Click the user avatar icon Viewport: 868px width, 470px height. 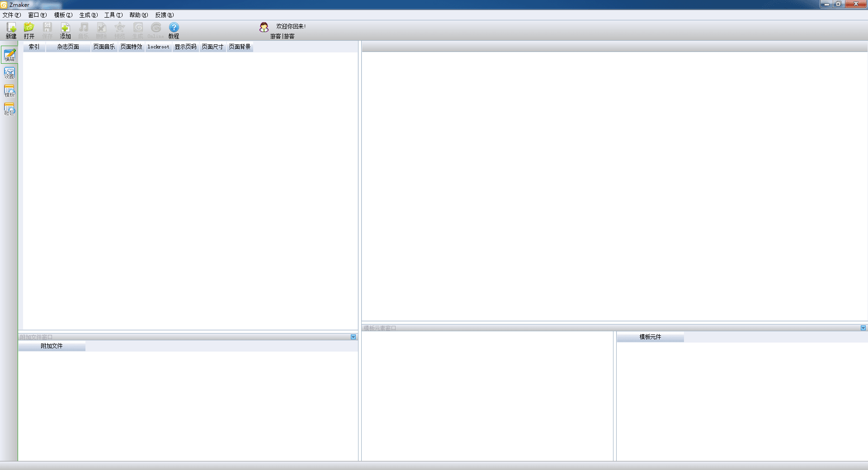coord(264,28)
